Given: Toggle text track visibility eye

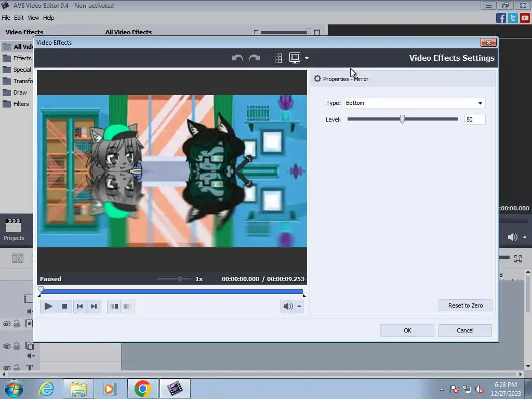Looking at the screenshot, I should 6,368.
